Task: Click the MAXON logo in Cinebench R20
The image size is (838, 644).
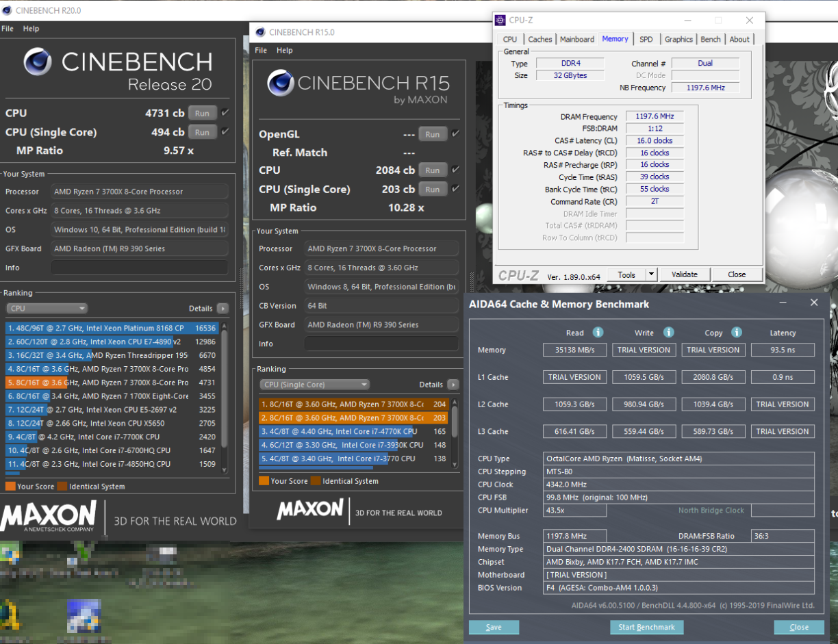Action: click(48, 517)
